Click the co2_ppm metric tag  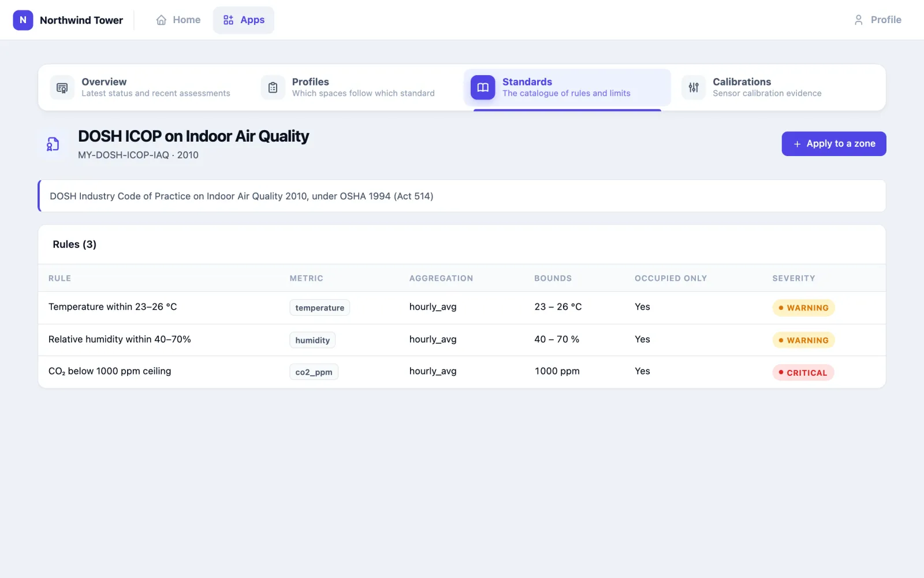(x=314, y=372)
